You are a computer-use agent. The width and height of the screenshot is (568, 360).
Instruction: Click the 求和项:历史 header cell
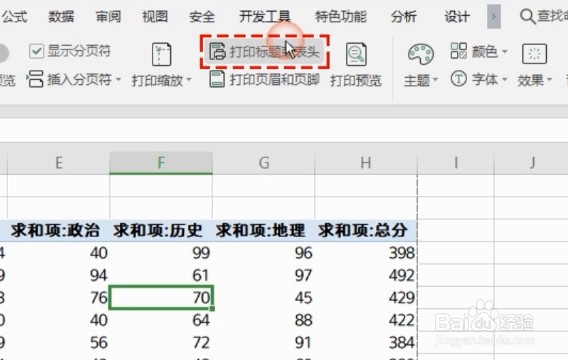click(x=161, y=230)
